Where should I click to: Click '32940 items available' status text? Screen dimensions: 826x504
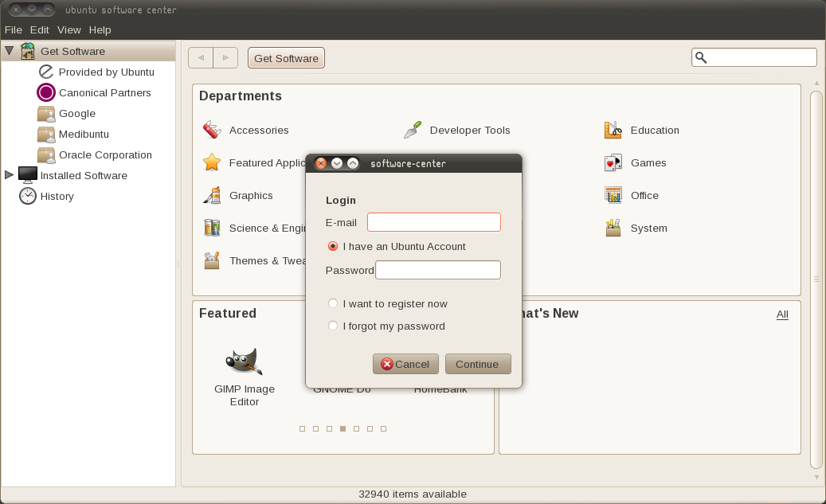(413, 494)
